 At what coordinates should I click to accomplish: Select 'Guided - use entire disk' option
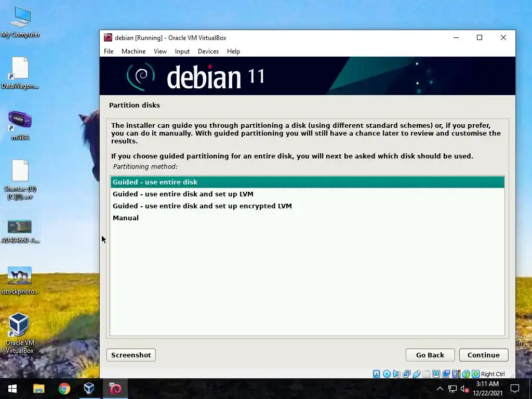[x=308, y=182]
